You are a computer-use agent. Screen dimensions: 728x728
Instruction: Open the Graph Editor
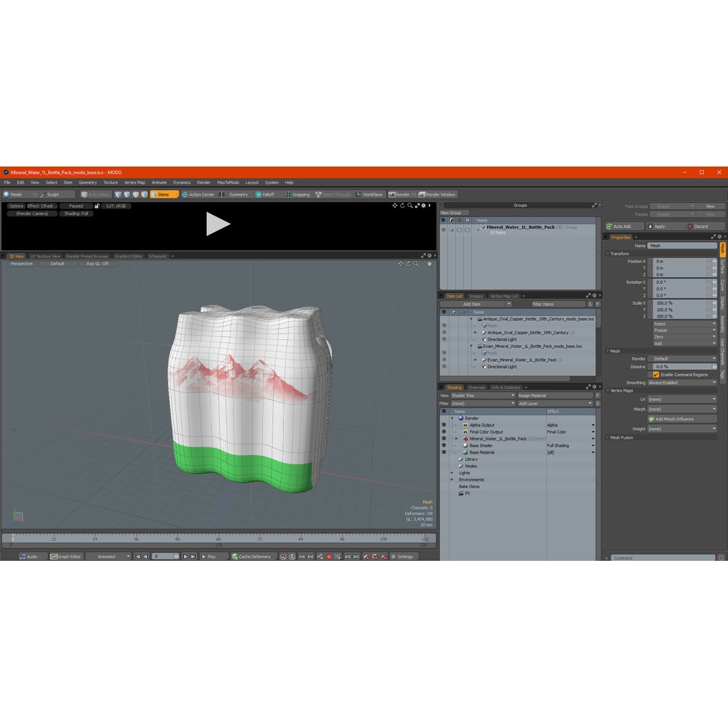pyautogui.click(x=66, y=556)
